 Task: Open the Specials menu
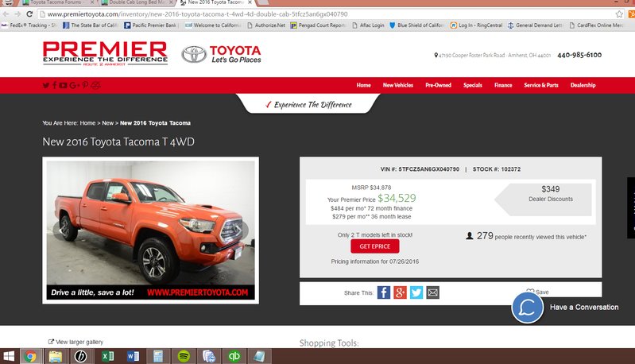(473, 85)
